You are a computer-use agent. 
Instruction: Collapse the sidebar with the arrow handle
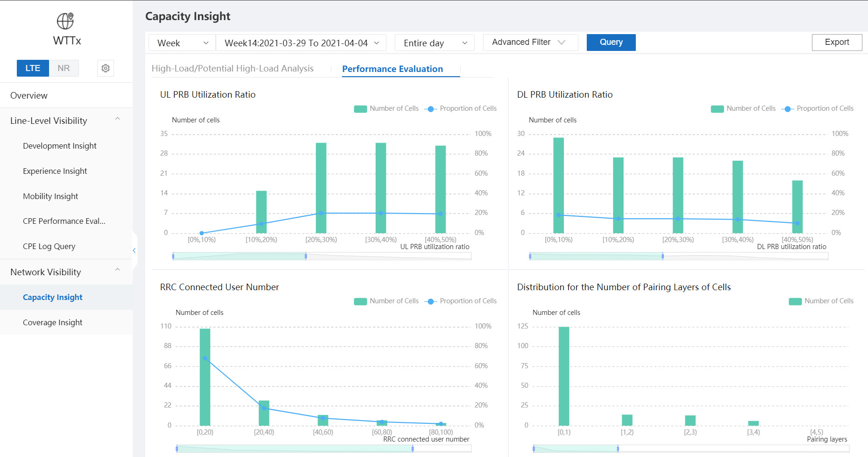click(x=135, y=250)
